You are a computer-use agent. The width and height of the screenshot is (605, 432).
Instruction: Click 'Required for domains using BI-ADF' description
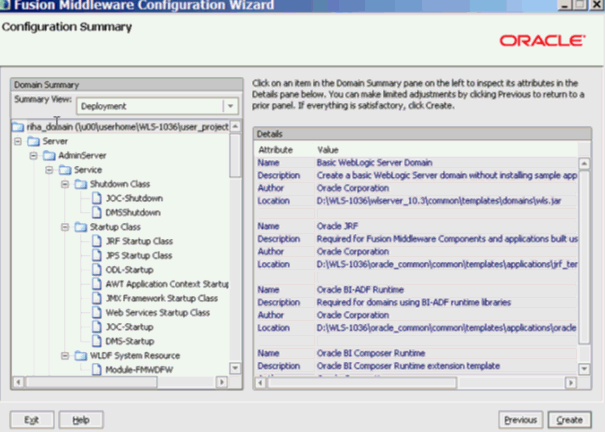click(x=414, y=302)
